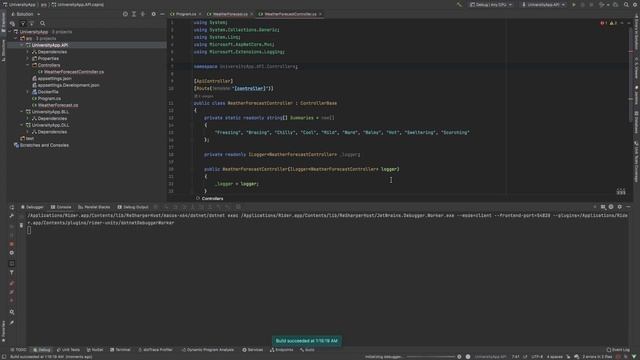
Task: Open Solution panel settings gear
Action: coord(153,14)
